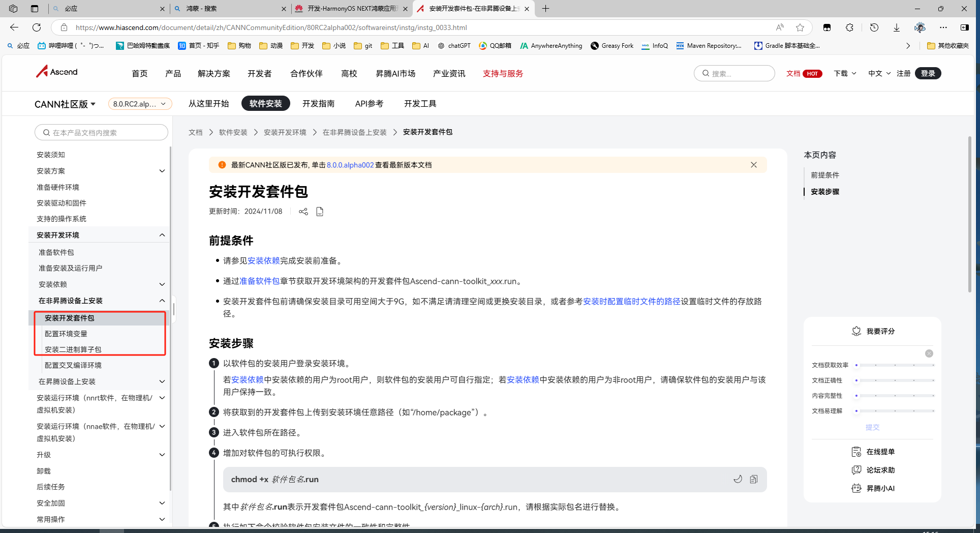Click the share icon below title
Image resolution: width=980 pixels, height=533 pixels.
click(303, 212)
